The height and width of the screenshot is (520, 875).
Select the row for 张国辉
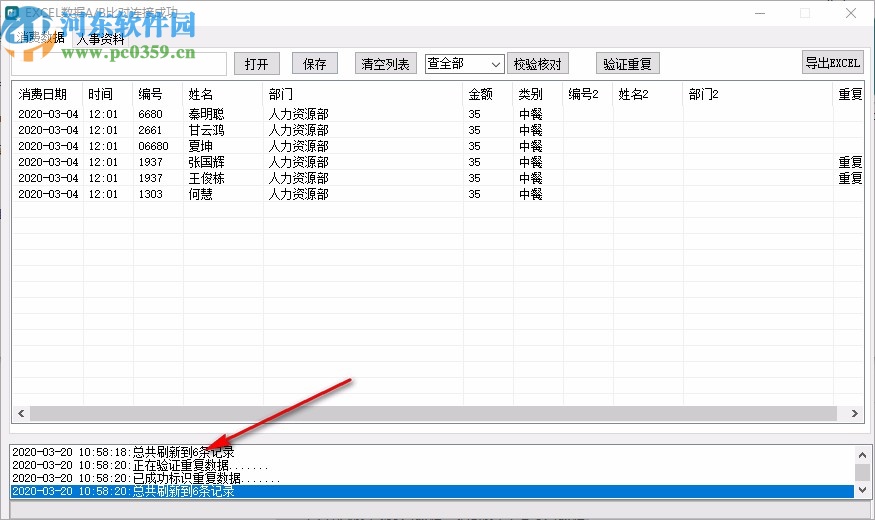[x=438, y=162]
